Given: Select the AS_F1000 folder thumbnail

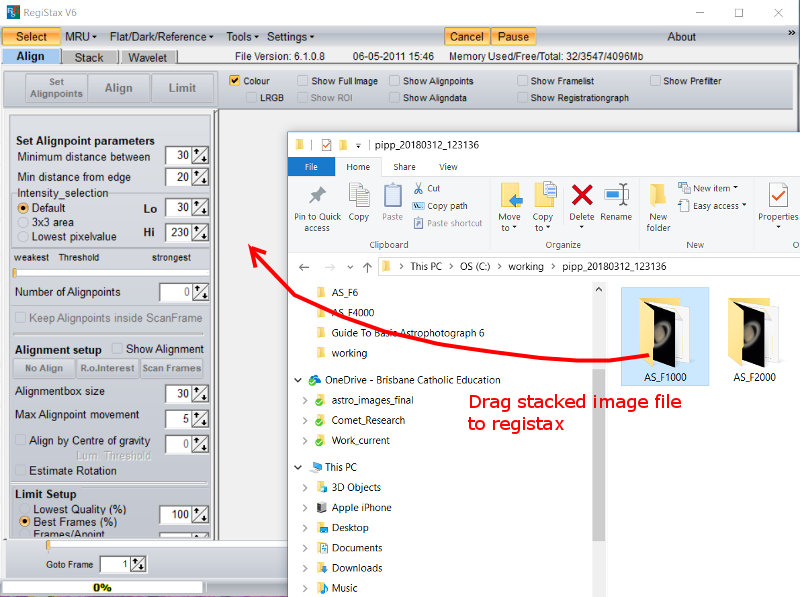Looking at the screenshot, I should pos(665,336).
